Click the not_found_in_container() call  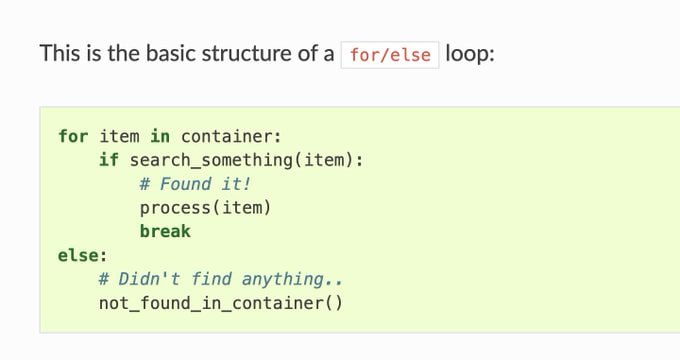pos(221,303)
